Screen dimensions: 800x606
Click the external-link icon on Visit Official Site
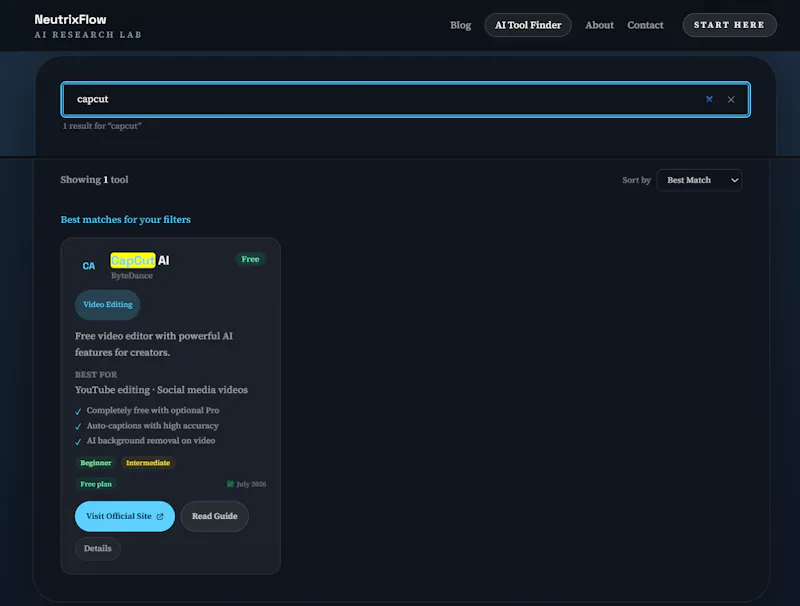pos(160,516)
